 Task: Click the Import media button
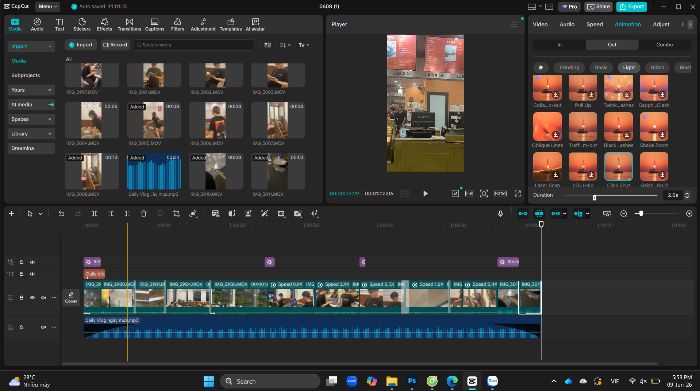[81, 45]
